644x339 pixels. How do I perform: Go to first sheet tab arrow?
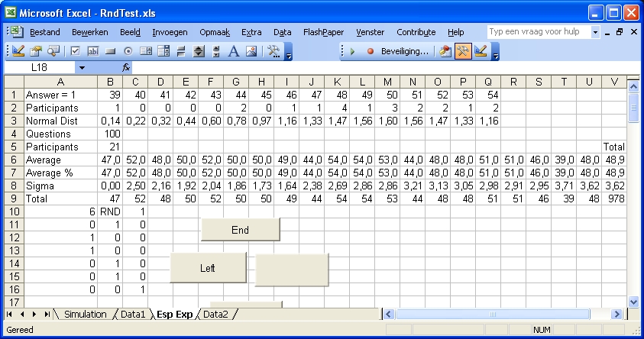[9, 315]
